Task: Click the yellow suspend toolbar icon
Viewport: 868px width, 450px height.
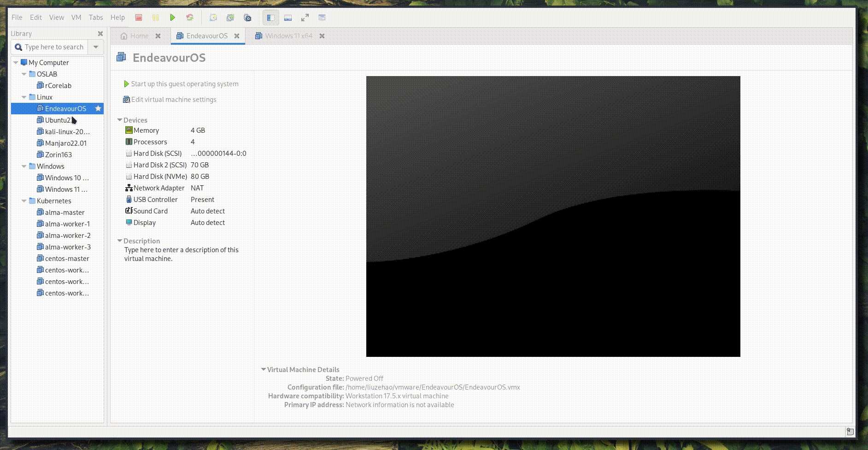Action: pos(156,18)
